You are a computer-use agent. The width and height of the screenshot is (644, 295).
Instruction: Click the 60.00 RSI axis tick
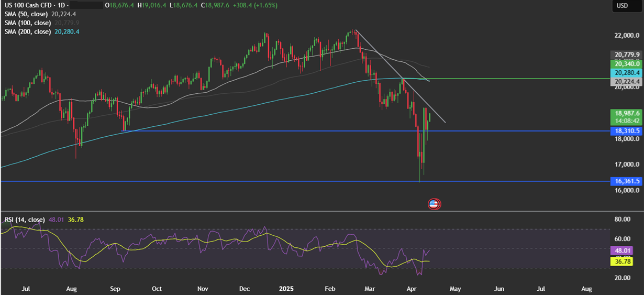point(621,239)
